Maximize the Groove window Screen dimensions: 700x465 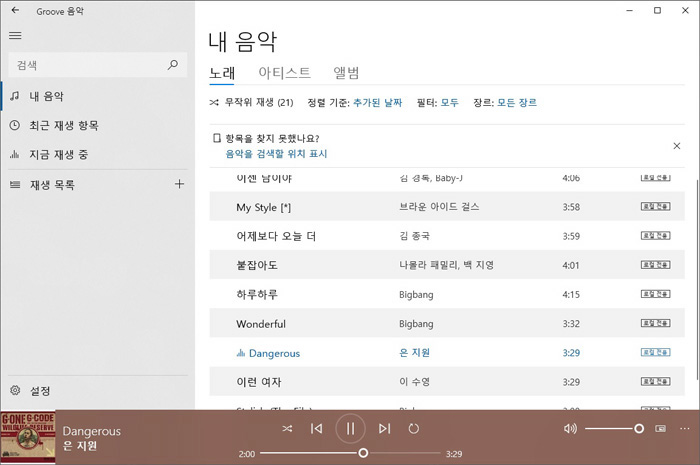pos(657,10)
